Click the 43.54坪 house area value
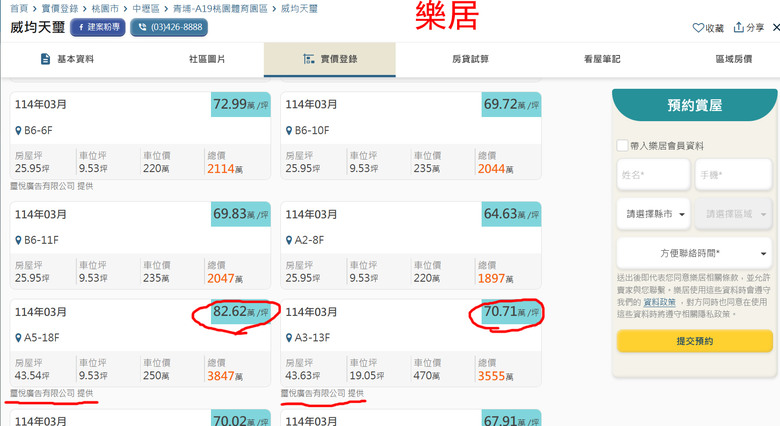Viewport: 780px width, 426px height. click(32, 376)
